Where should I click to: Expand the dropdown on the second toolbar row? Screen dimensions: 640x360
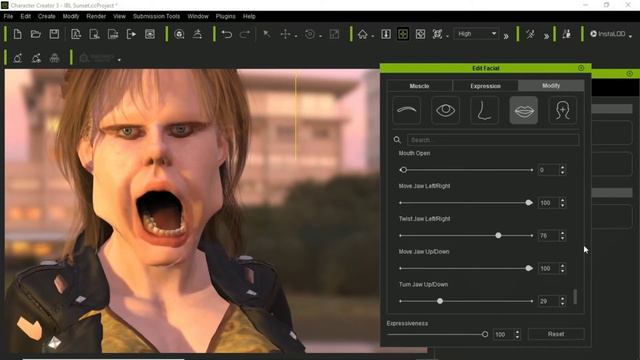click(x=119, y=60)
